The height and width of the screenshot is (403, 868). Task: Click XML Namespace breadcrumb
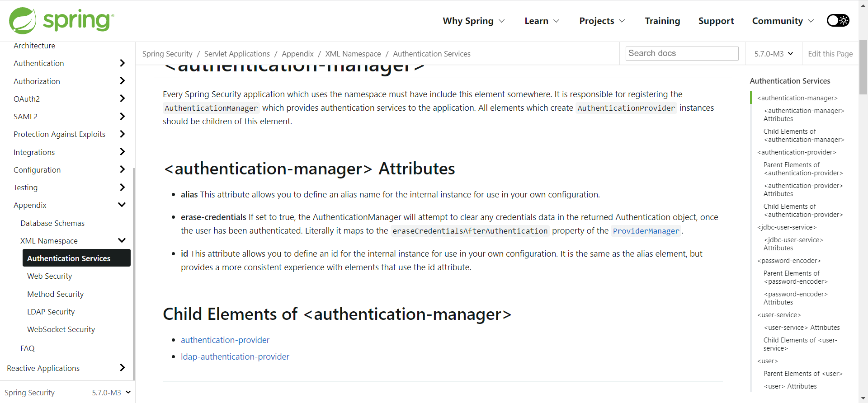tap(353, 54)
